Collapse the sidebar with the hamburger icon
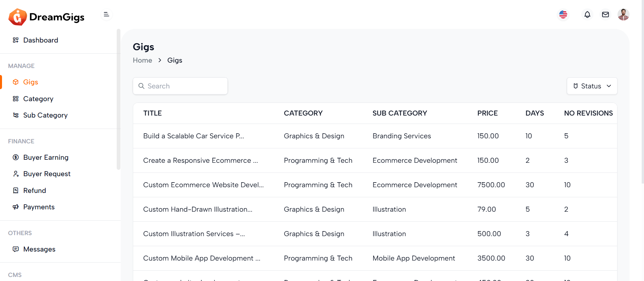The height and width of the screenshot is (281, 644). (106, 14)
